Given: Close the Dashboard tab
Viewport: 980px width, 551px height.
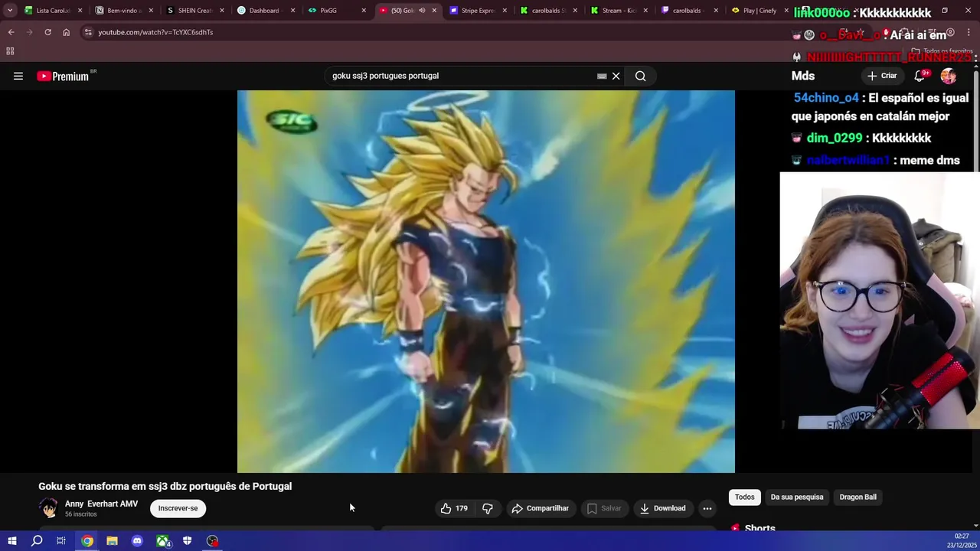Looking at the screenshot, I should pyautogui.click(x=292, y=11).
